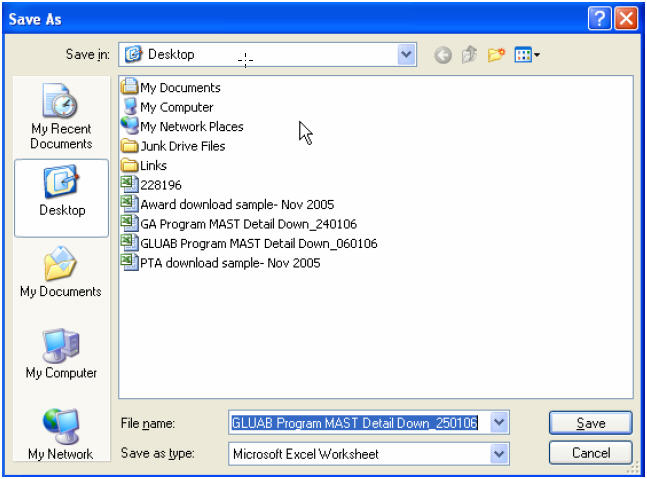Select Desktop in the places bar
Screen dimensions: 647x479
(x=61, y=196)
